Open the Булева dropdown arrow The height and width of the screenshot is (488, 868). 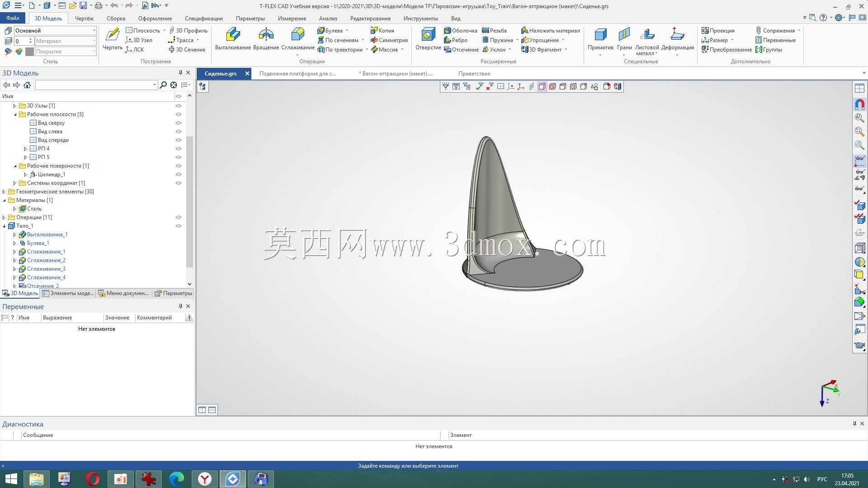tap(347, 31)
